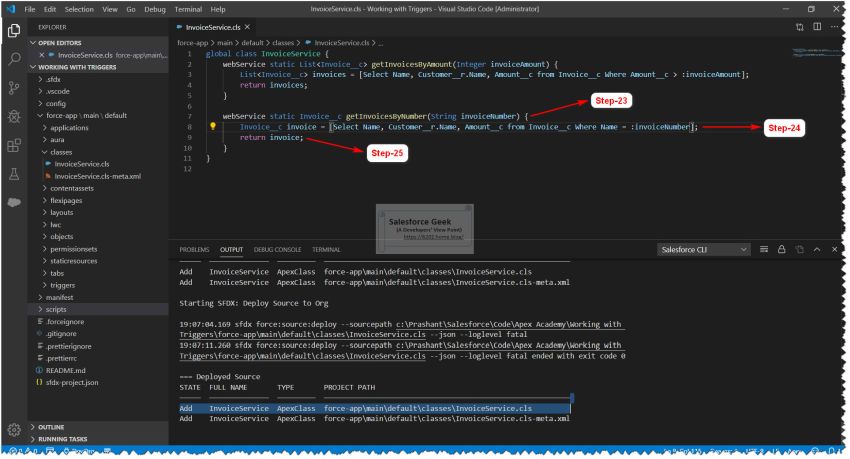Screen dimensions: 850x459
Task: Collapse the Working With Triggers section
Action: (x=98, y=67)
